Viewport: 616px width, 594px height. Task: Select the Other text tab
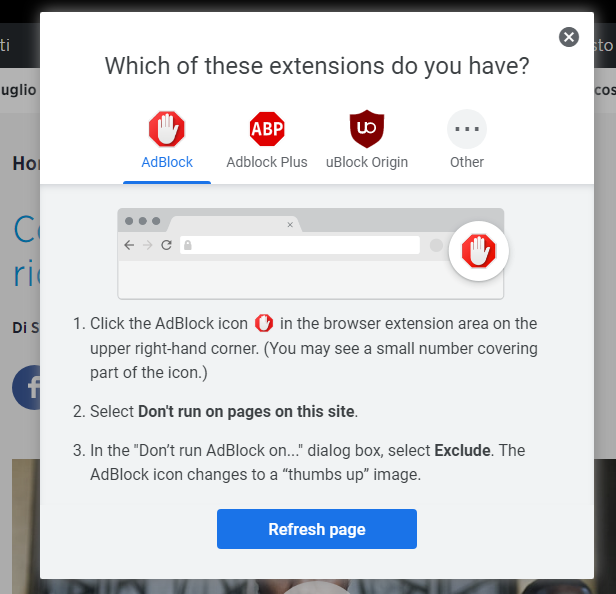point(467,162)
